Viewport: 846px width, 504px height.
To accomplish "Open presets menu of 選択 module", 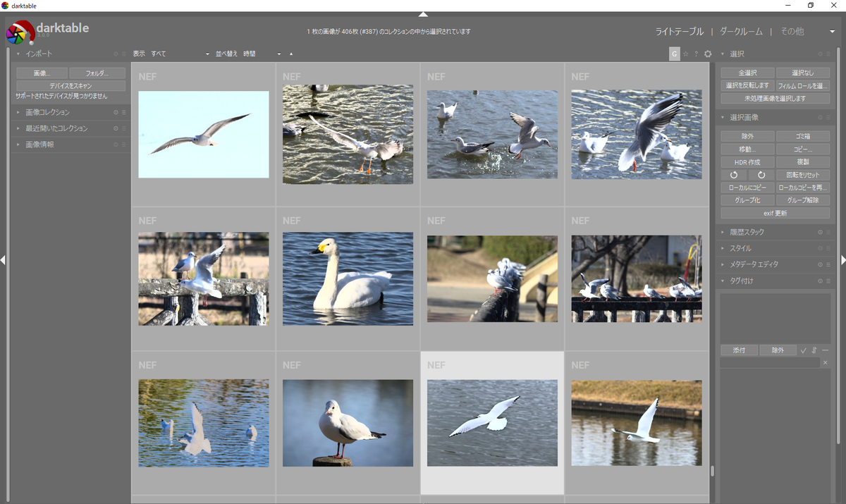I will tap(828, 54).
